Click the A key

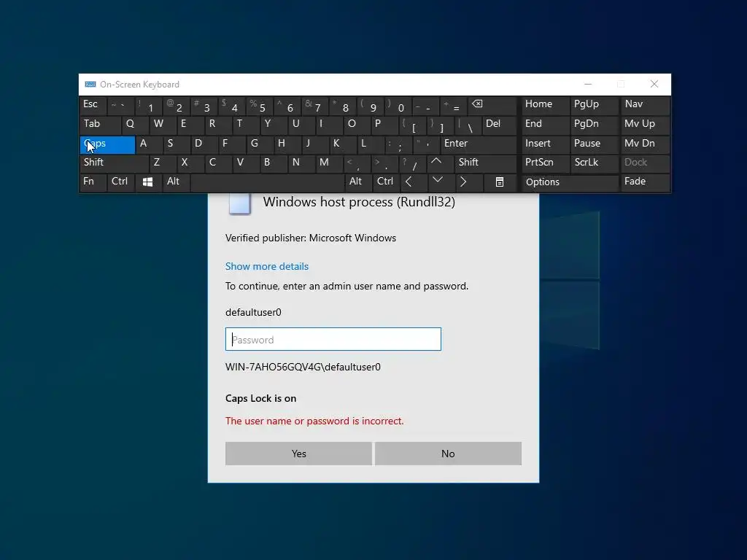click(149, 145)
